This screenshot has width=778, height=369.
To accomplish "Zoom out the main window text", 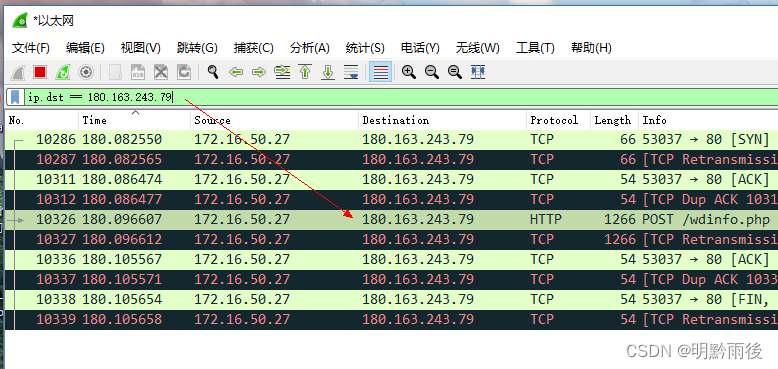I will [432, 72].
